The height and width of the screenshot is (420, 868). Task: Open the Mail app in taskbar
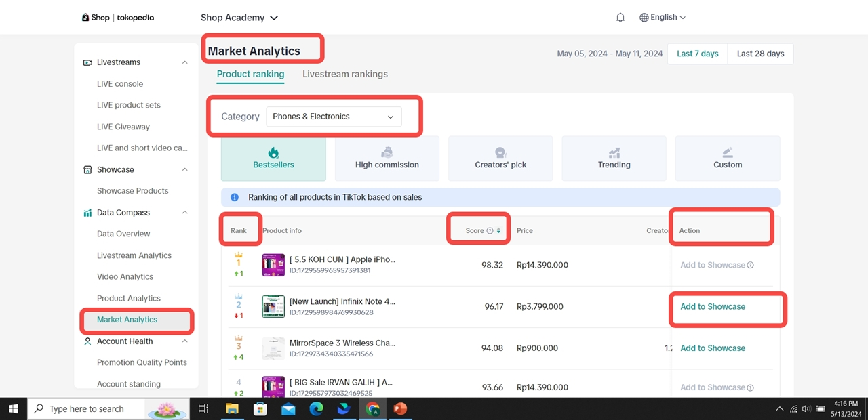click(x=288, y=408)
